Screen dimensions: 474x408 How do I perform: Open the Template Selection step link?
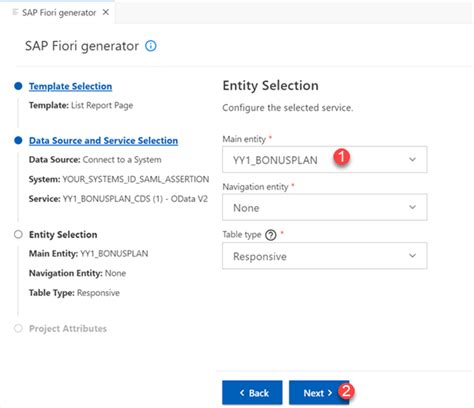pos(70,86)
